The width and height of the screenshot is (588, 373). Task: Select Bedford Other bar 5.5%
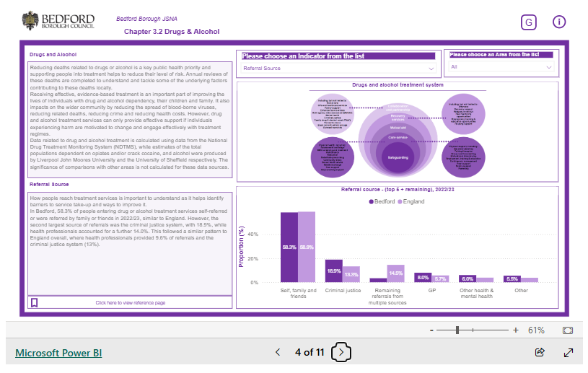(512, 279)
